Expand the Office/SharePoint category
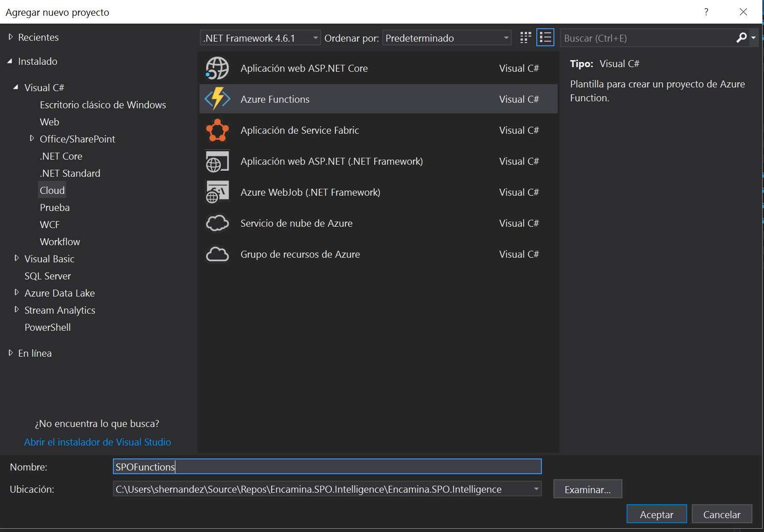 click(31, 138)
